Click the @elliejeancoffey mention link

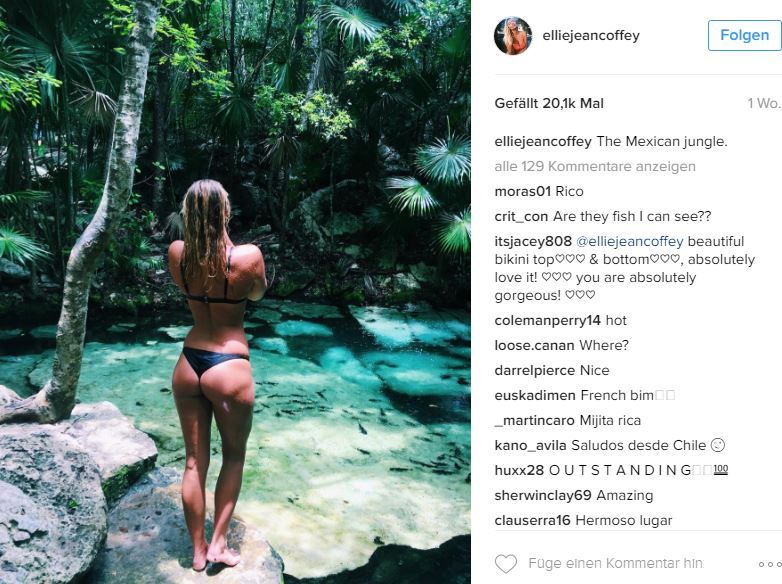click(x=630, y=241)
